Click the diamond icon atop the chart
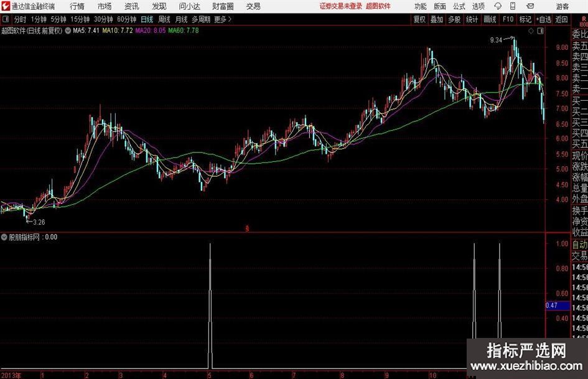 531,31
